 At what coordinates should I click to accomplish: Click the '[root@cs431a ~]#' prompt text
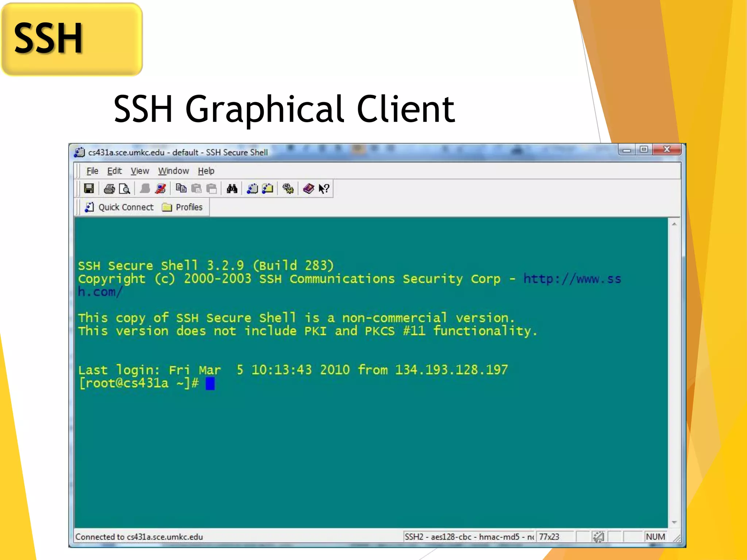(x=139, y=383)
